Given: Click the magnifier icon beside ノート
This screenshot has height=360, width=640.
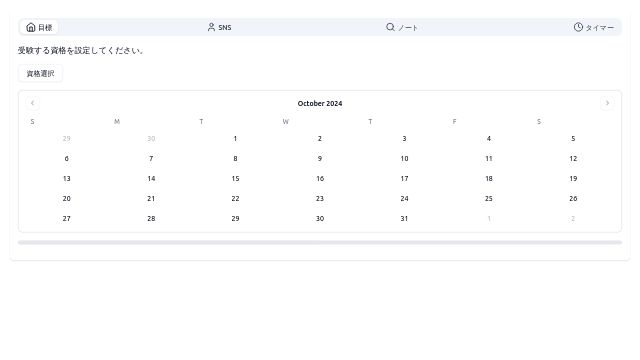Looking at the screenshot, I should 390,27.
